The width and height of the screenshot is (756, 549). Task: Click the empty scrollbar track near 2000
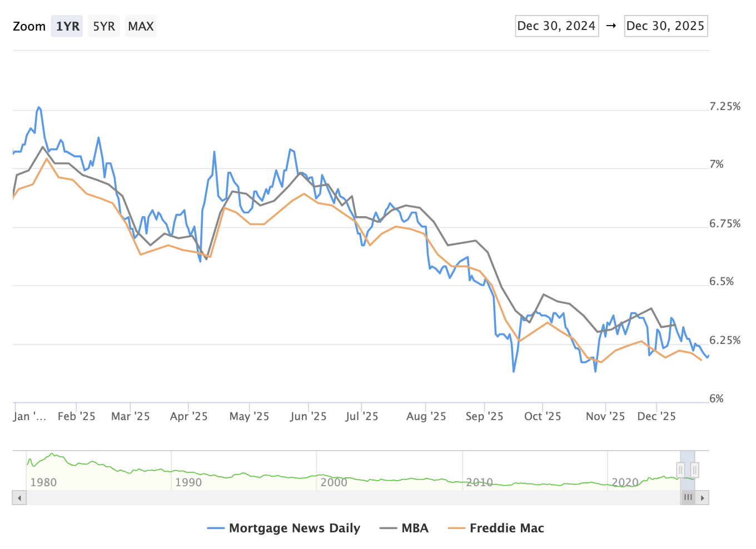tap(334, 498)
